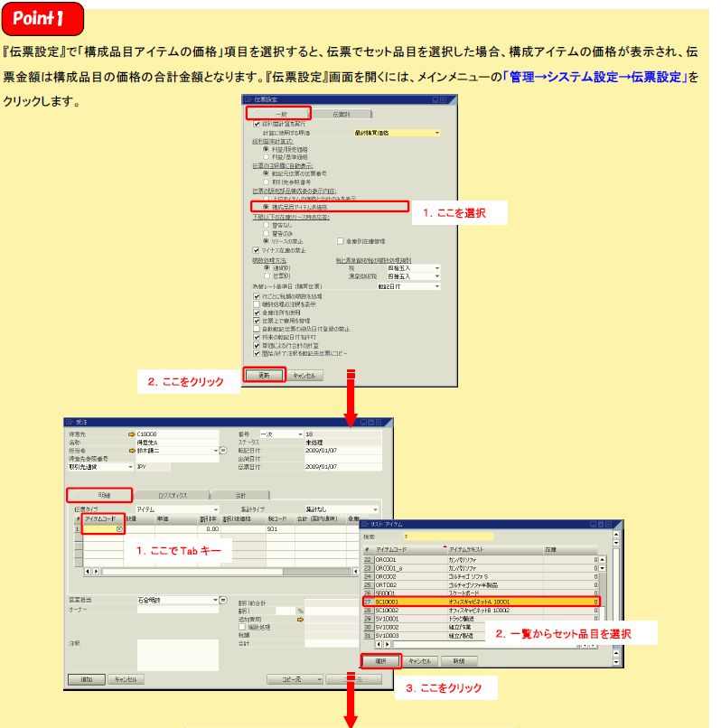Select row 22 OR0001 in item list

click(x=481, y=560)
